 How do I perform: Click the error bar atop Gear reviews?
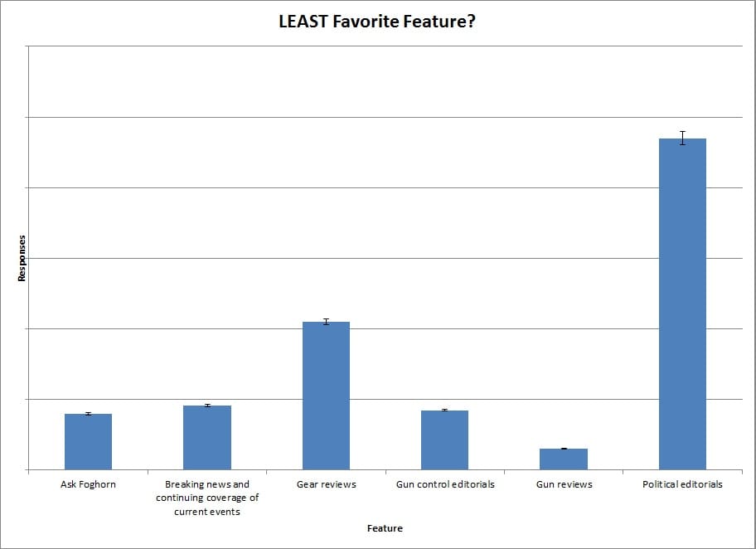[326, 322]
